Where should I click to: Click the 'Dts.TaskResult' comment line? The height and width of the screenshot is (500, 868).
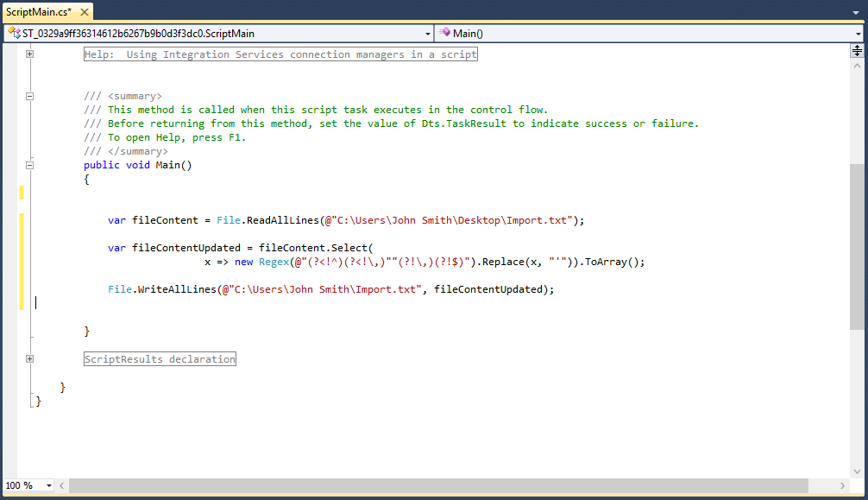[x=392, y=123]
